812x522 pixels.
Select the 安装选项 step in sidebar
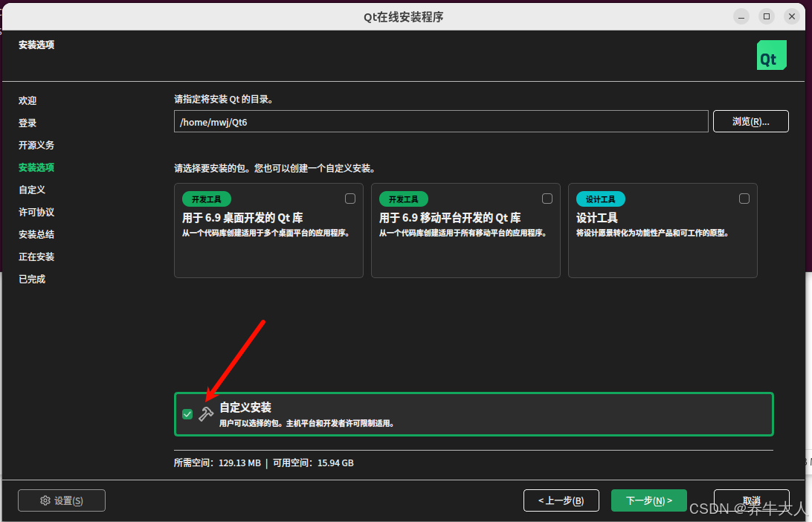36,167
